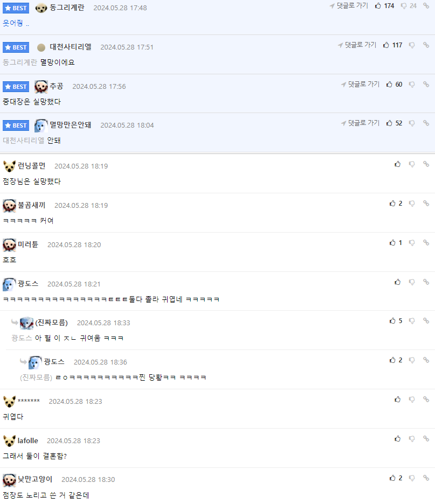Click 댓글로 가기 on 추공's comment
The width and height of the screenshot is (435, 504).
pos(360,84)
